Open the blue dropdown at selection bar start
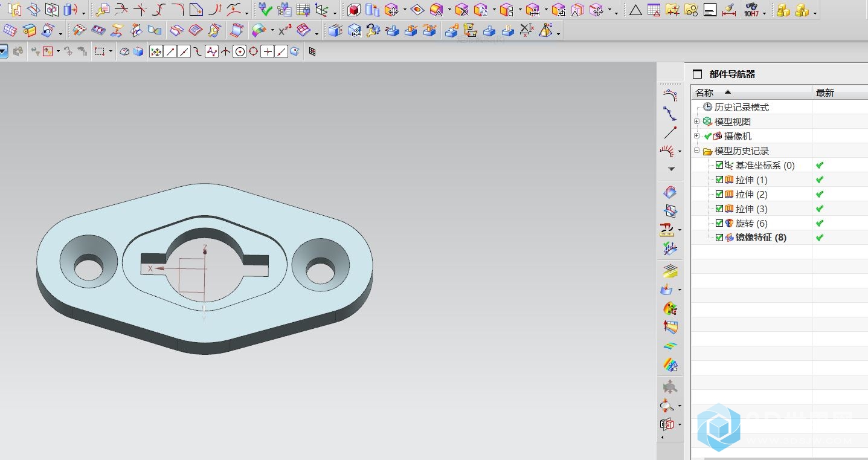Image resolution: width=868 pixels, height=460 pixels. pyautogui.click(x=3, y=52)
